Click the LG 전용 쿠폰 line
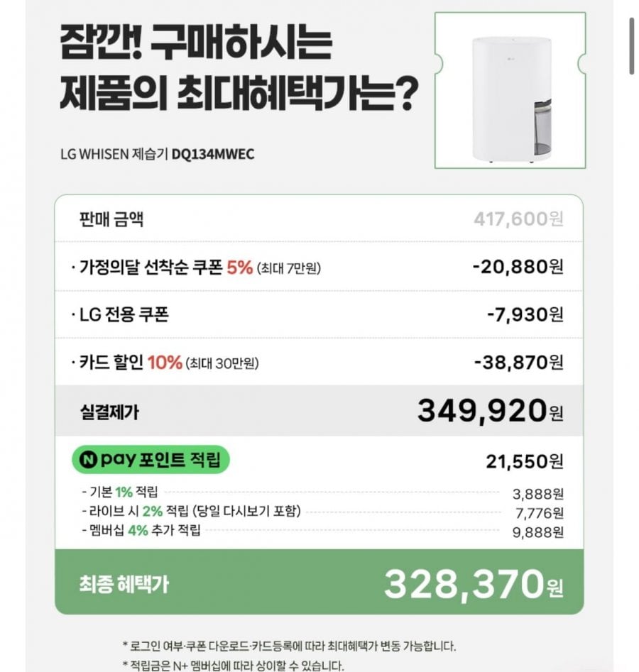 (x=124, y=314)
